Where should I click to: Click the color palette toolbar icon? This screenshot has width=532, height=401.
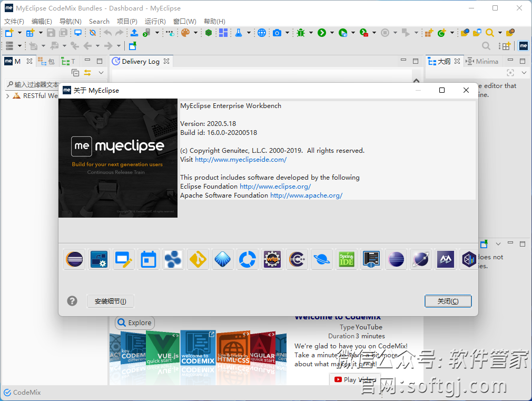tap(185, 33)
